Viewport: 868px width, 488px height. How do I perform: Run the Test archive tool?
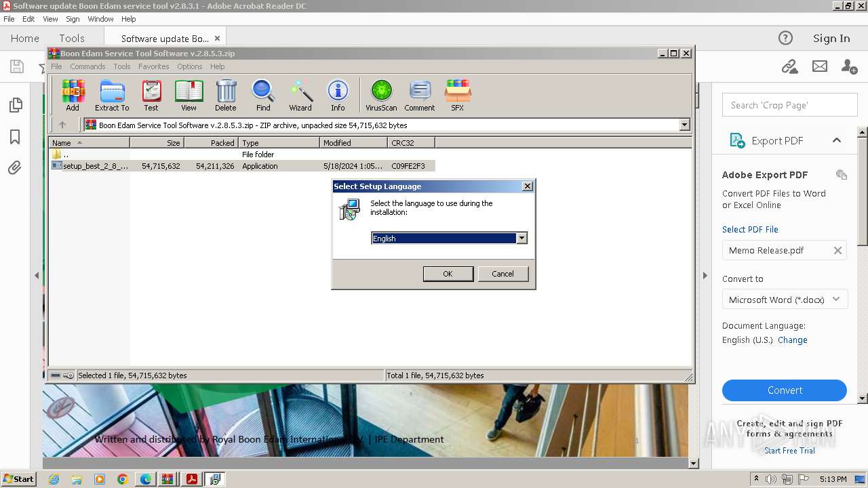[x=151, y=95]
